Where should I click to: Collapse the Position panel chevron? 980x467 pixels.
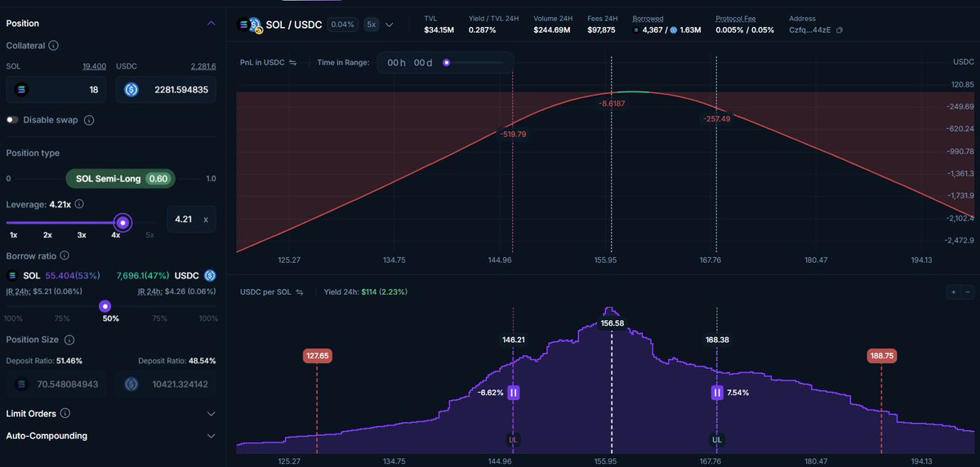point(212,24)
